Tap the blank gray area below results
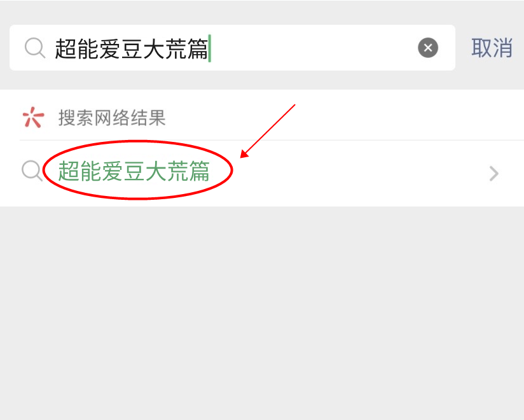Viewport: 524px width, 420px height. click(x=262, y=312)
